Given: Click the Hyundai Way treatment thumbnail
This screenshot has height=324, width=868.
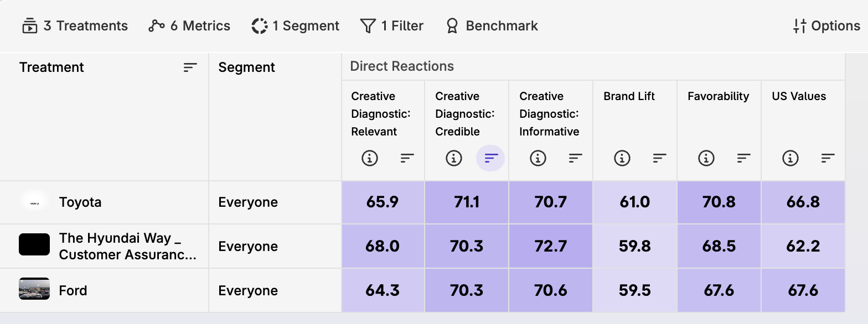Looking at the screenshot, I should pos(34,244).
